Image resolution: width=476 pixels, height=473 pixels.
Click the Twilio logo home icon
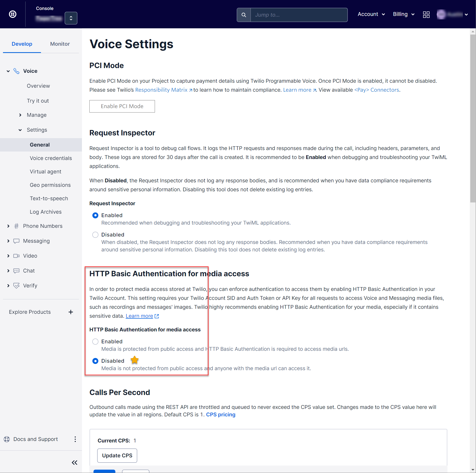[13, 14]
